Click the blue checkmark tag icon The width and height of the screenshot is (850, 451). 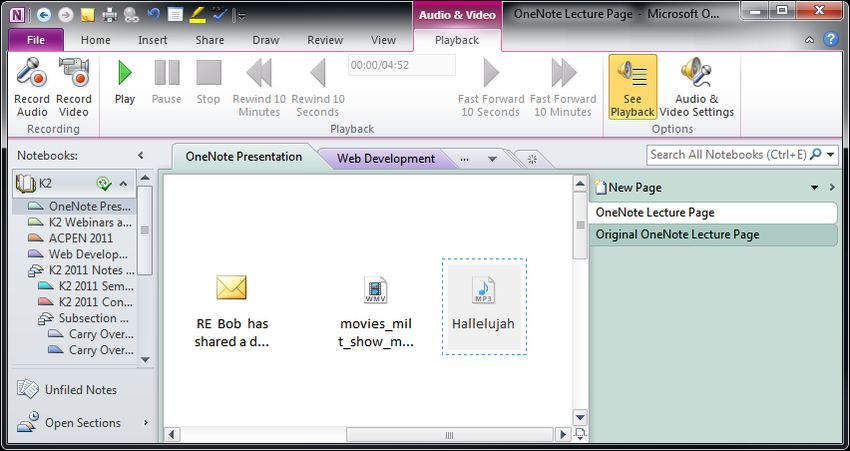(x=220, y=15)
